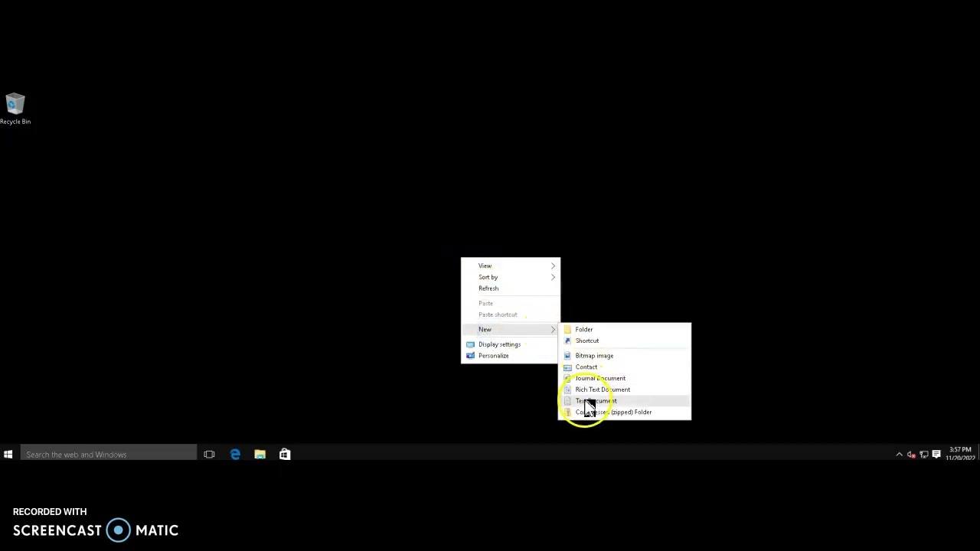Create a new Text Document
This screenshot has height=551, width=980.
[x=625, y=401]
